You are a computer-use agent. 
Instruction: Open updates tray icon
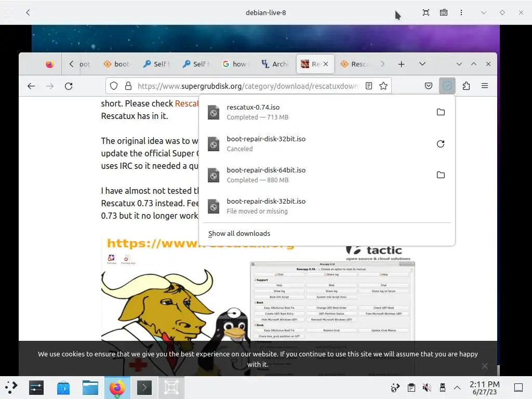[395, 388]
